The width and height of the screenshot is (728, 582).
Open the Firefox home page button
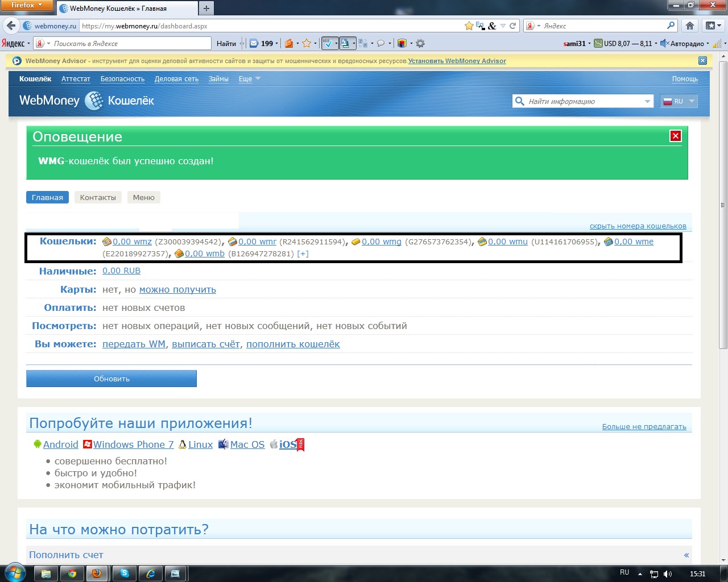(689, 26)
